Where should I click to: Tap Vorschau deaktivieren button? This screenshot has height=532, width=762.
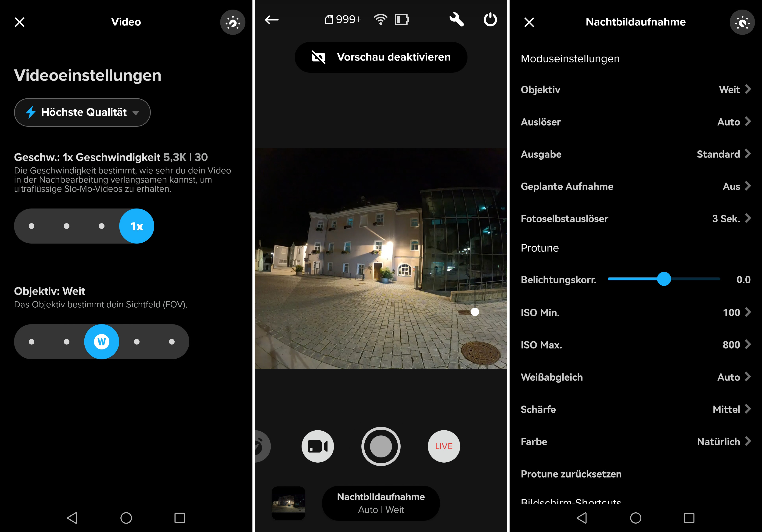point(381,57)
